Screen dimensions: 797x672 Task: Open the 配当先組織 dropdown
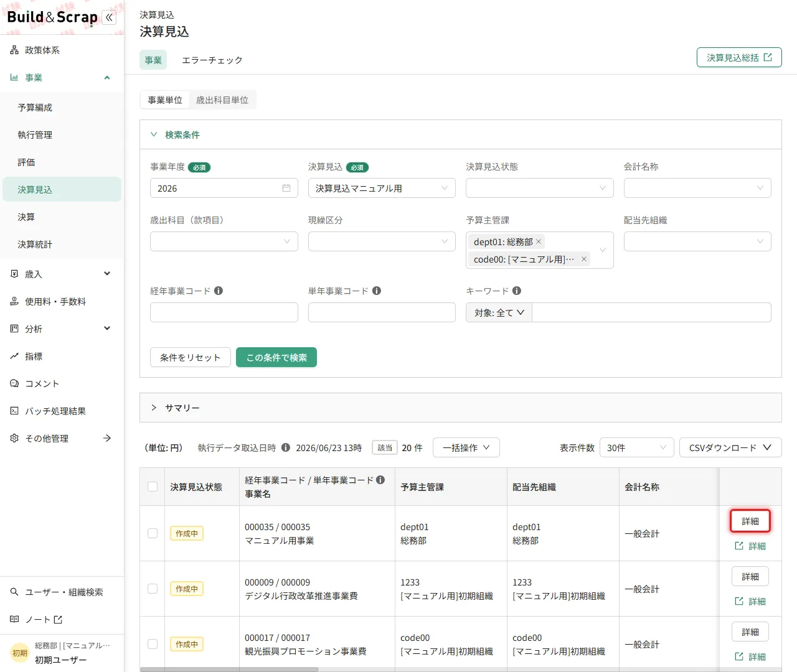pyautogui.click(x=697, y=241)
